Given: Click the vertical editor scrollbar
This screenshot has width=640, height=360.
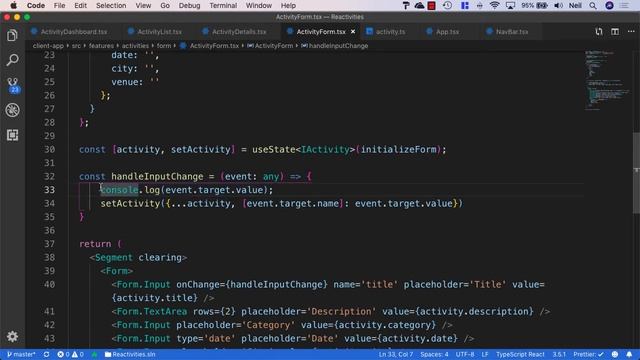Looking at the screenshot, I should 636,172.
